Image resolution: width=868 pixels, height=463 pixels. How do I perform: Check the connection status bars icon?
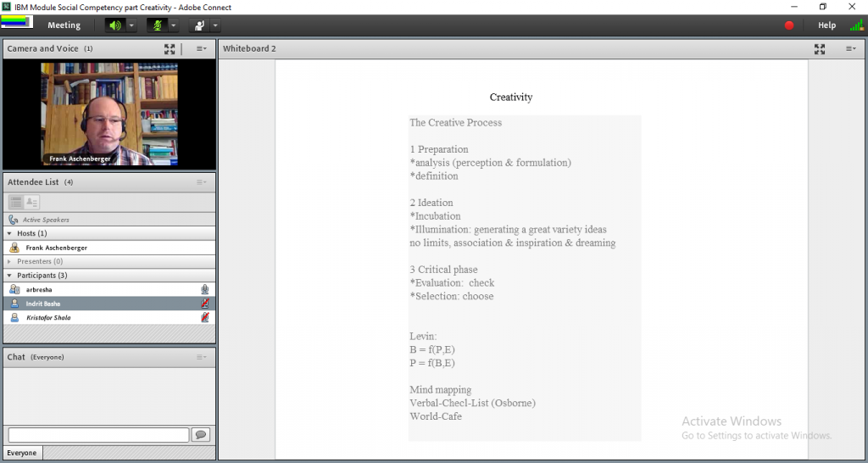pos(856,25)
